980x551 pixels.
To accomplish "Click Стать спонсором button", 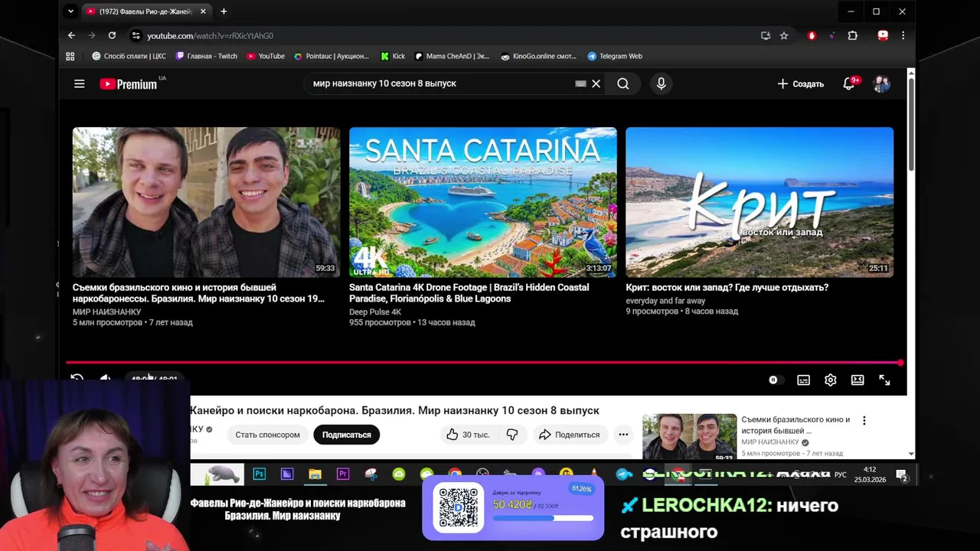I will point(267,435).
